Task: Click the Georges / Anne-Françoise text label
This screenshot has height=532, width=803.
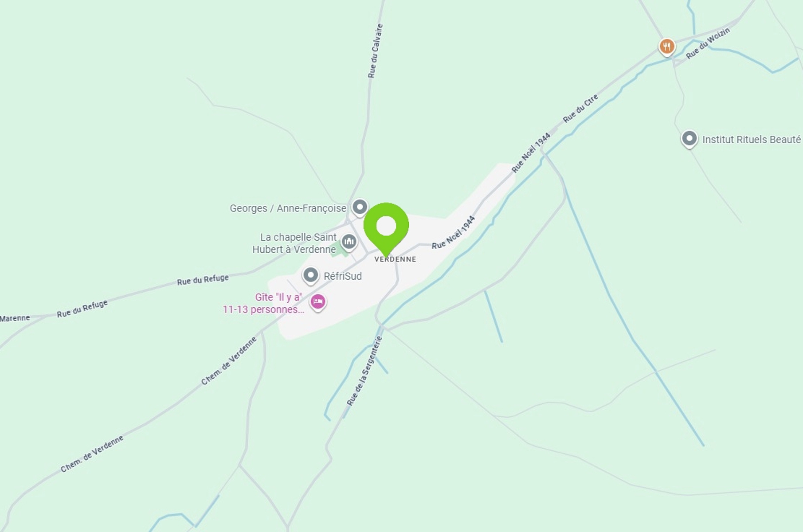Action: pos(288,208)
